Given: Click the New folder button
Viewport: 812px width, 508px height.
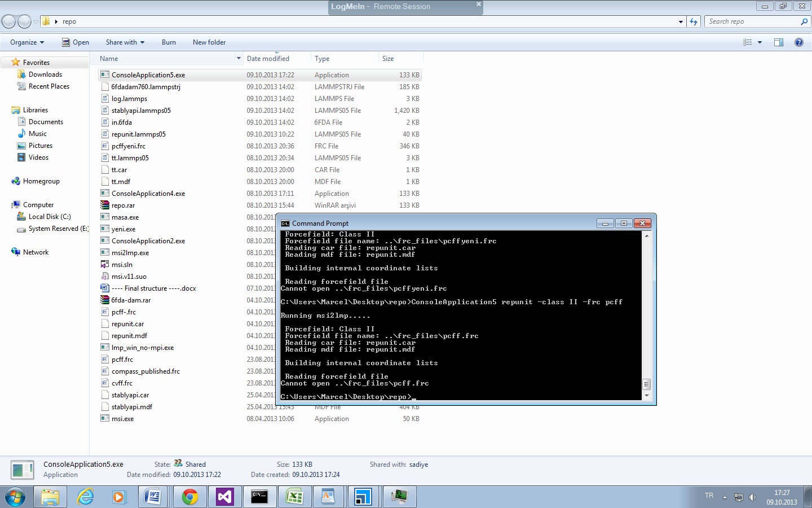Looking at the screenshot, I should click(x=209, y=42).
